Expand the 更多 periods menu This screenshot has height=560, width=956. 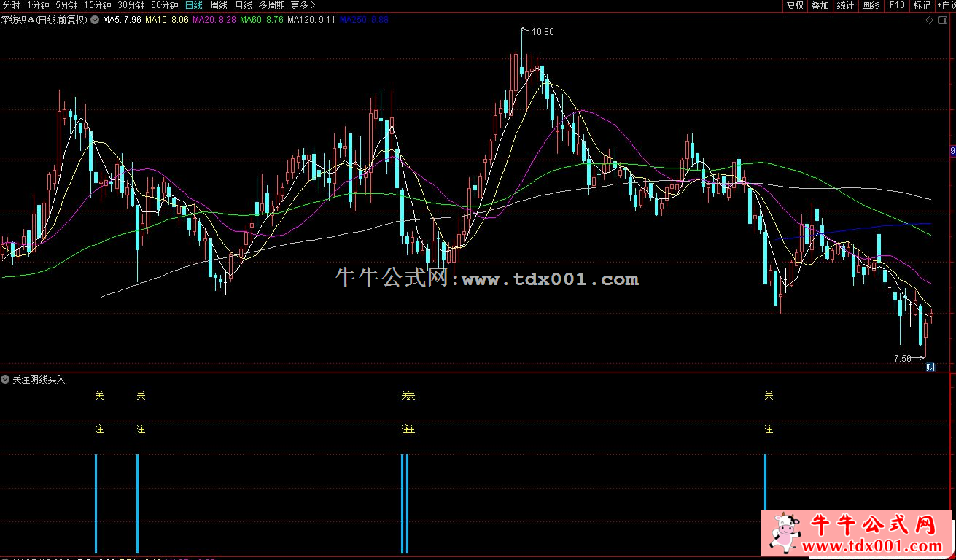(x=303, y=5)
